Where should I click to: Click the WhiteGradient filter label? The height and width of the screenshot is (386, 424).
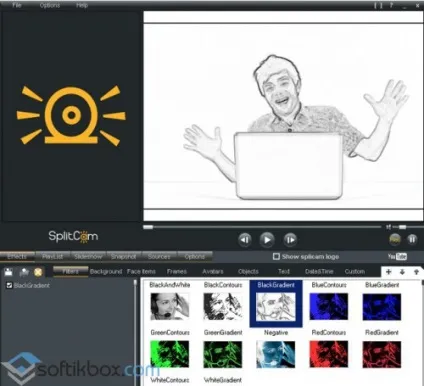[223, 380]
